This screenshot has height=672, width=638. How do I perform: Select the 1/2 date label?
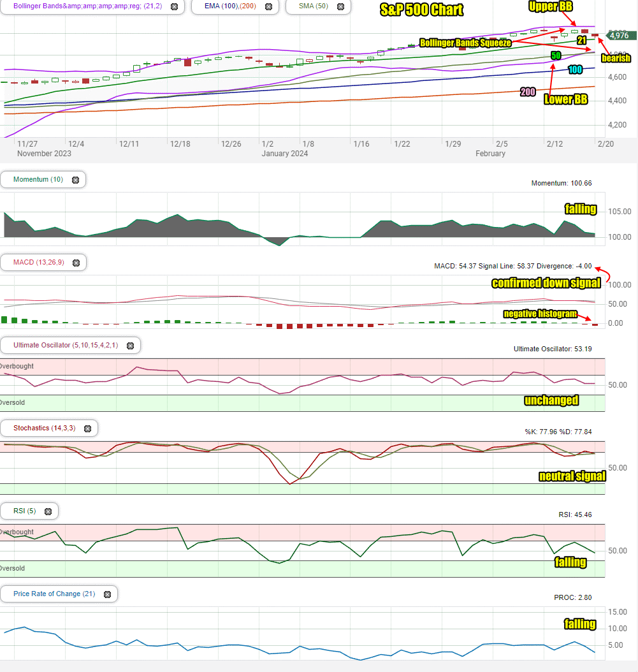[267, 144]
